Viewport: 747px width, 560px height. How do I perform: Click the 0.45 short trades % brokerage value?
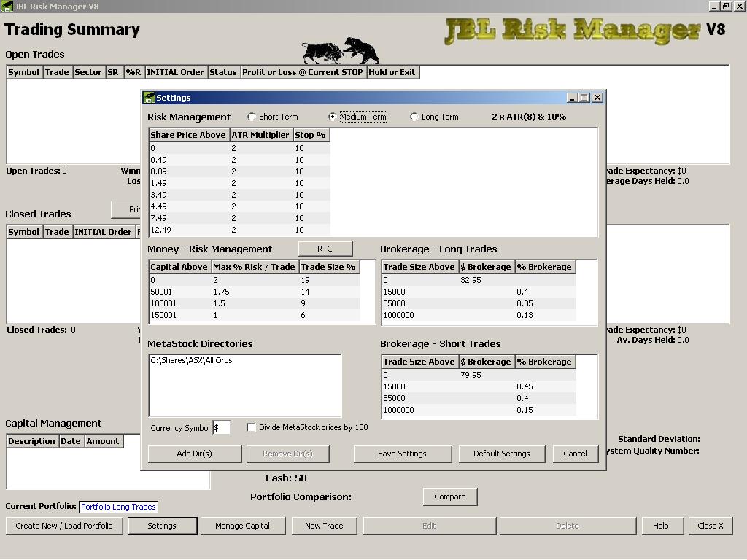(x=525, y=386)
